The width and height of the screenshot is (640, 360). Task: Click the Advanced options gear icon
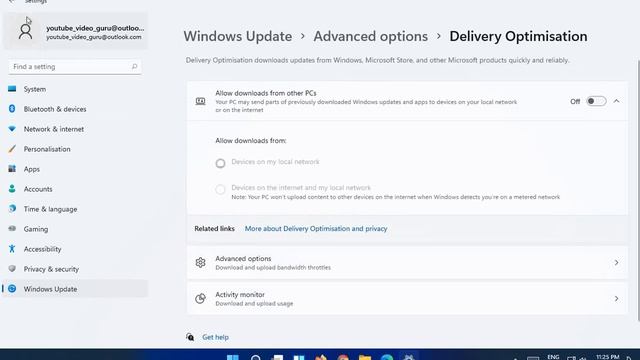coord(200,262)
